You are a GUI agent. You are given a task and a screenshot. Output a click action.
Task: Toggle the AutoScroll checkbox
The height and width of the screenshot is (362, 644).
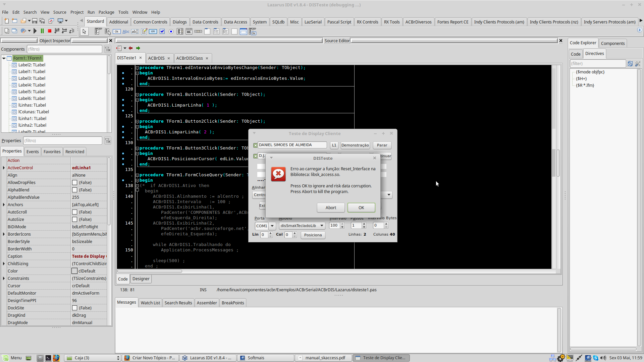(x=74, y=212)
